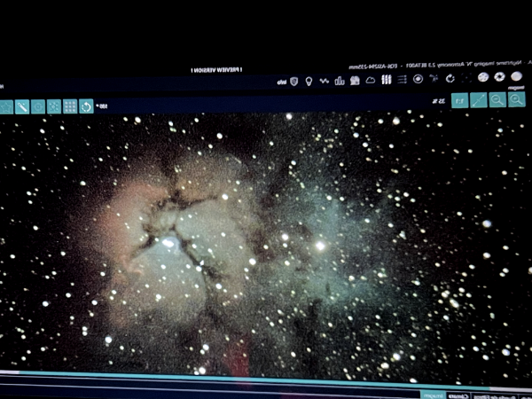
Task: Switch to the Imagem tab
Action: click(x=434, y=395)
